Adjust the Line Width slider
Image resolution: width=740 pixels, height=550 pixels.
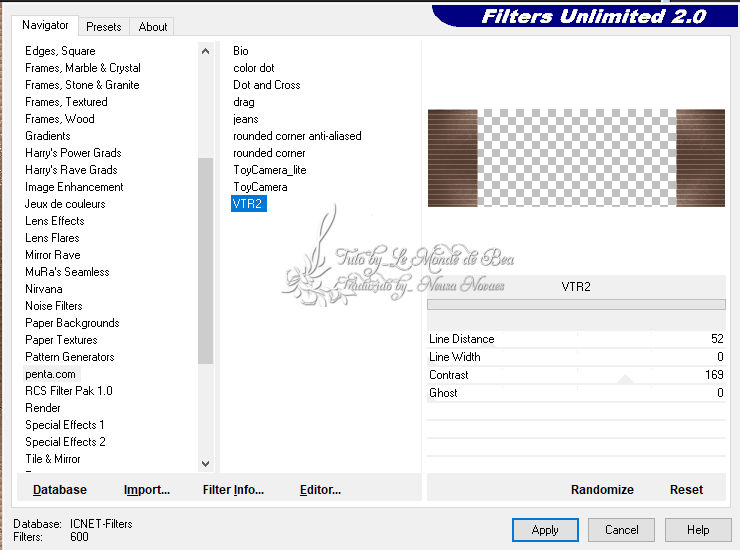(x=576, y=357)
